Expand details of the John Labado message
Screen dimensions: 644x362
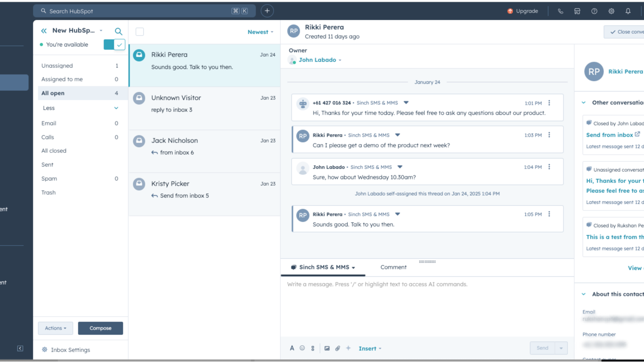(x=400, y=167)
